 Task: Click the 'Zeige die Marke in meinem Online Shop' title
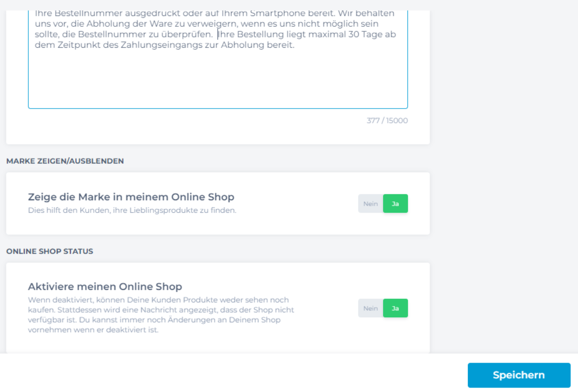coord(131,197)
